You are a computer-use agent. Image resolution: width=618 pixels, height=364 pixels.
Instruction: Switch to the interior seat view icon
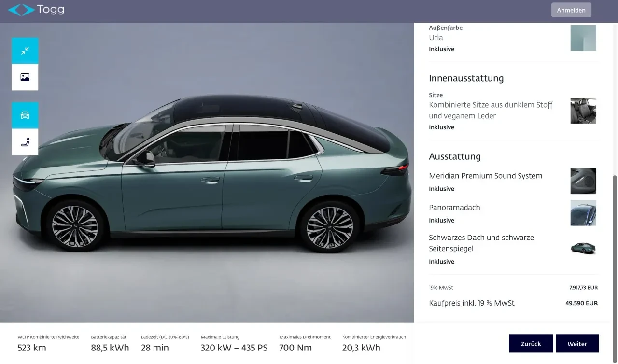click(25, 142)
